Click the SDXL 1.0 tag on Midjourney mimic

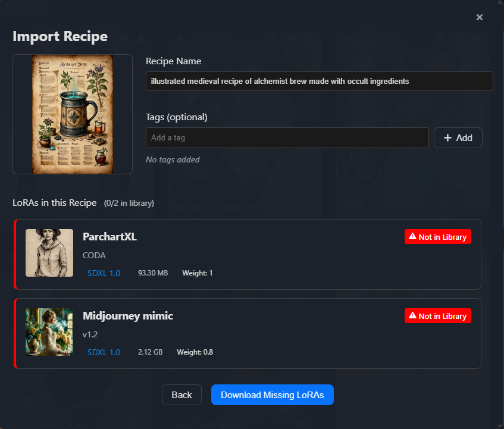[x=104, y=352]
